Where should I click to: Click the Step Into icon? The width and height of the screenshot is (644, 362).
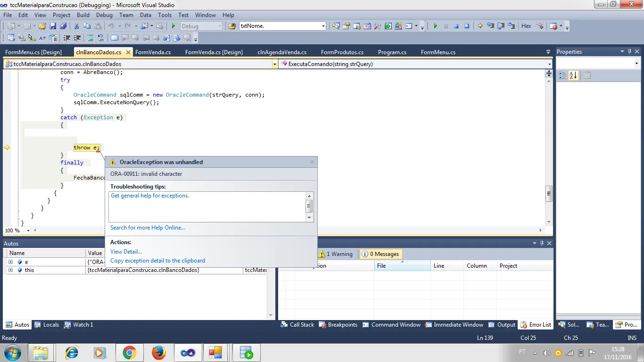[491, 26]
